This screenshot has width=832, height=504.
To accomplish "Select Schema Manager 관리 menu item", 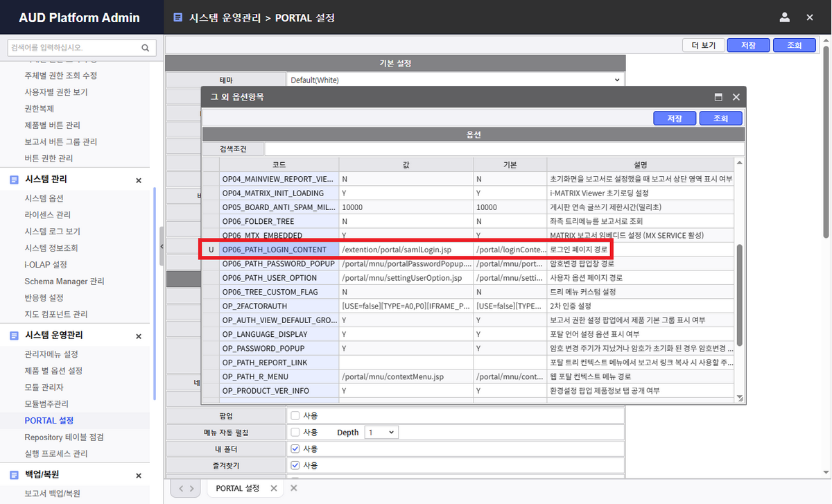I will 64,281.
